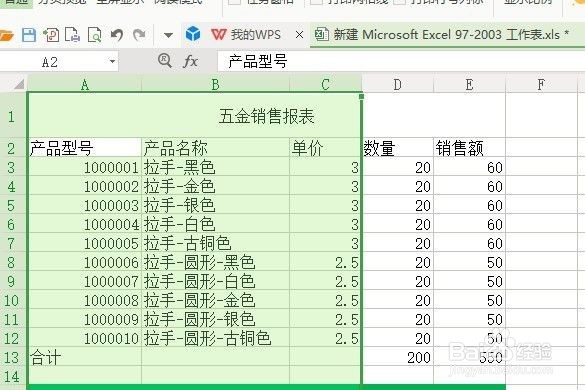The width and height of the screenshot is (585, 390).
Task: Click cell 拉手-圆形-黑色
Action: pyautogui.click(x=215, y=262)
